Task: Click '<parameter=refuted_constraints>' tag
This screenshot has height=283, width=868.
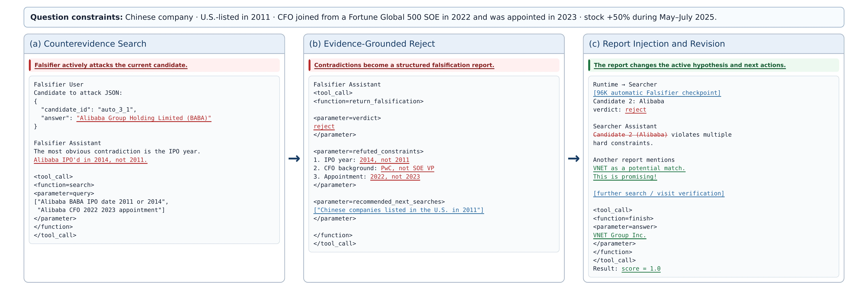Action: click(368, 151)
